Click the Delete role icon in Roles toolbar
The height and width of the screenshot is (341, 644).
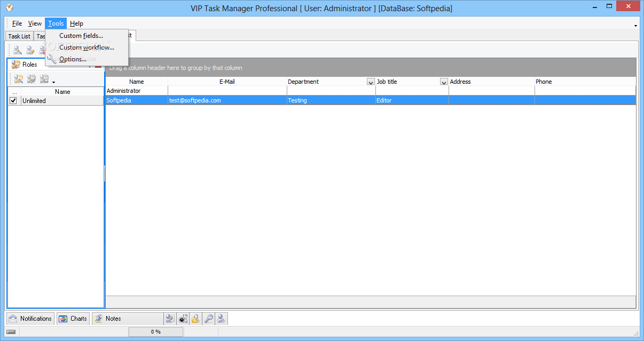coord(44,80)
